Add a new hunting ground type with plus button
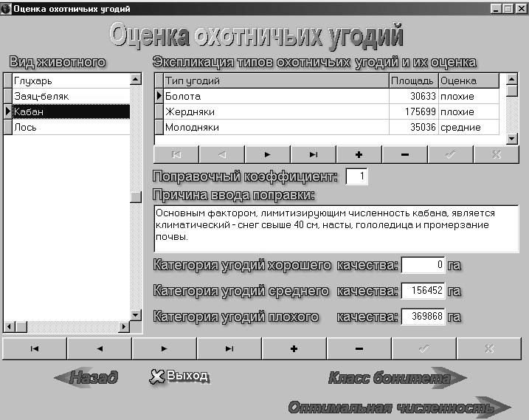This screenshot has height=420, width=529. [x=359, y=154]
